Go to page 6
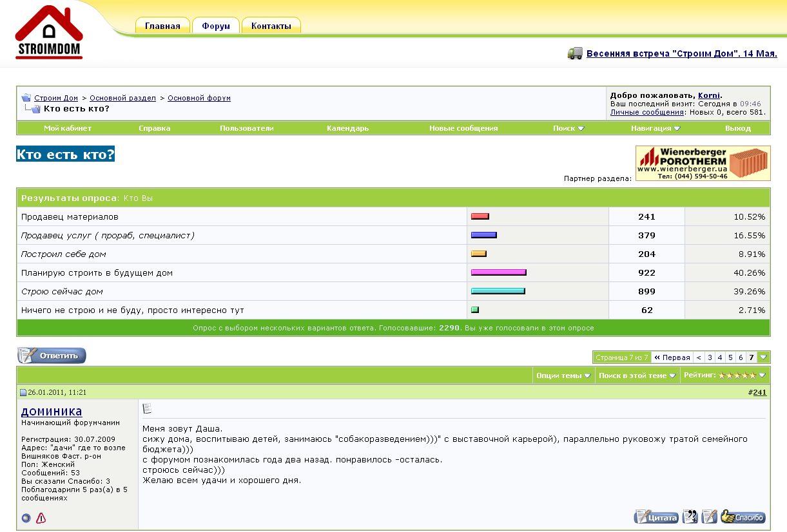The height and width of the screenshot is (532, 787). pyautogui.click(x=741, y=357)
